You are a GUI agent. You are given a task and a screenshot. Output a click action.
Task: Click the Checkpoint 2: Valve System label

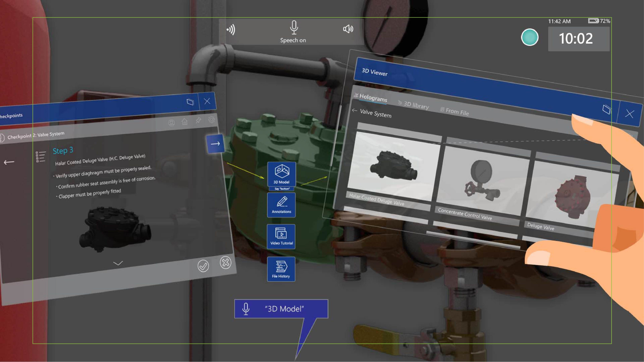pyautogui.click(x=36, y=135)
